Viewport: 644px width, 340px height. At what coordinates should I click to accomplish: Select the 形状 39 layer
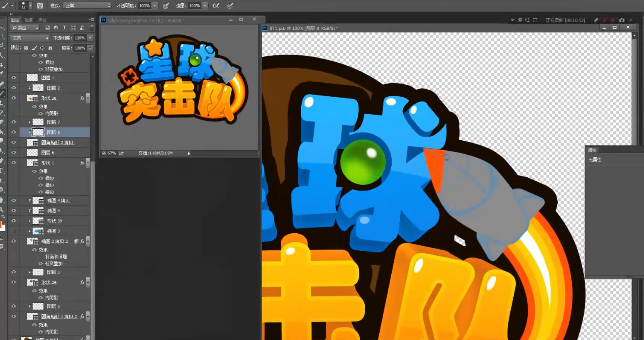(54, 221)
